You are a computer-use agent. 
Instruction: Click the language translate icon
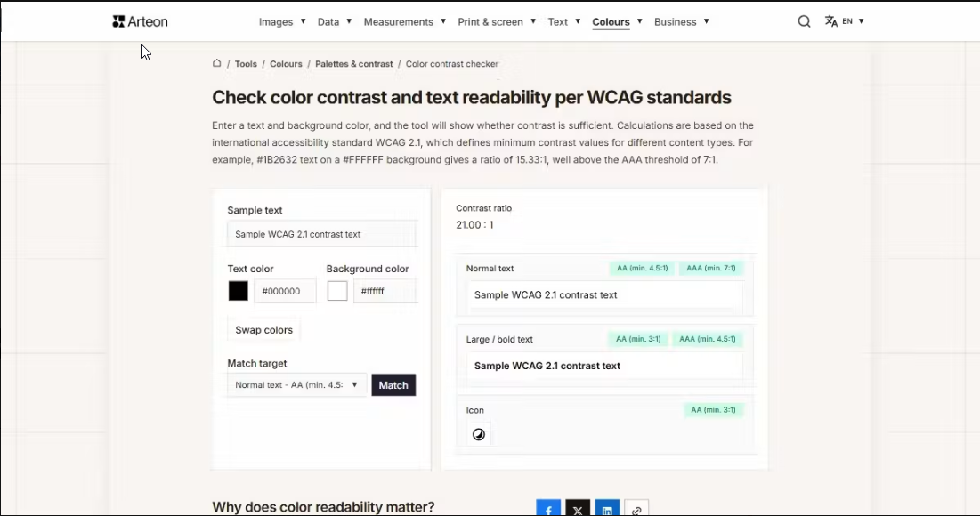click(x=830, y=21)
